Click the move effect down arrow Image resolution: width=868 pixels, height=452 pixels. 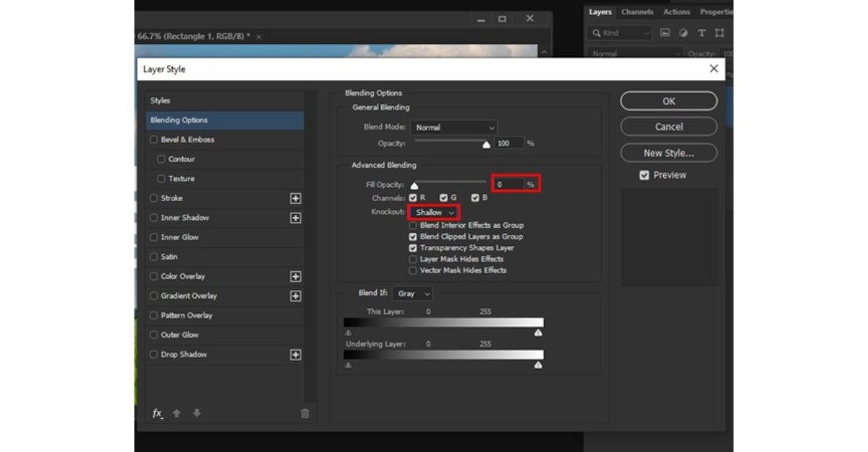[197, 413]
